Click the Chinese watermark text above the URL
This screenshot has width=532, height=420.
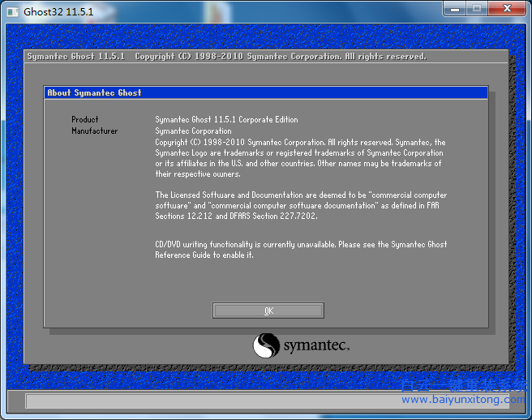point(462,384)
